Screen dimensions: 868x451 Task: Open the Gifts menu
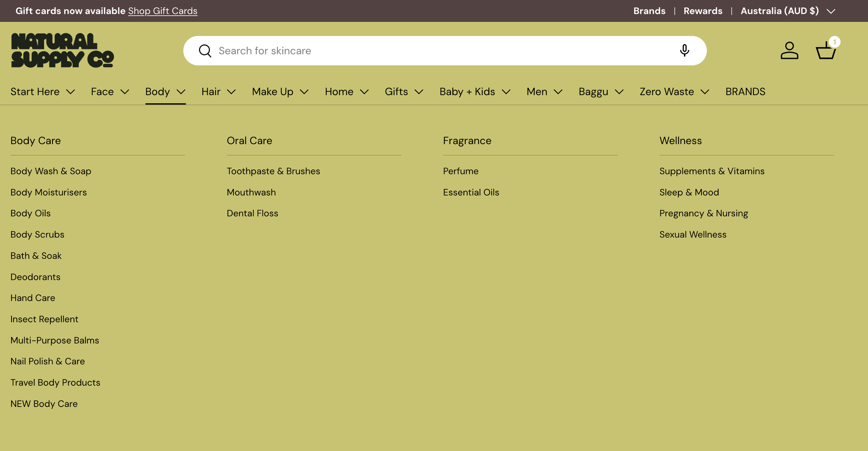click(404, 92)
